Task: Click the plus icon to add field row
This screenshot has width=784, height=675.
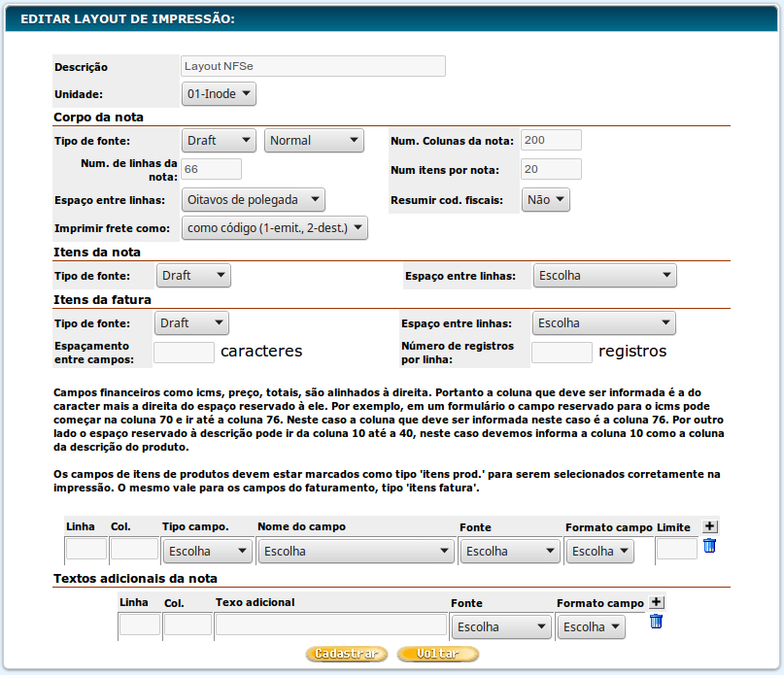Action: 709,526
